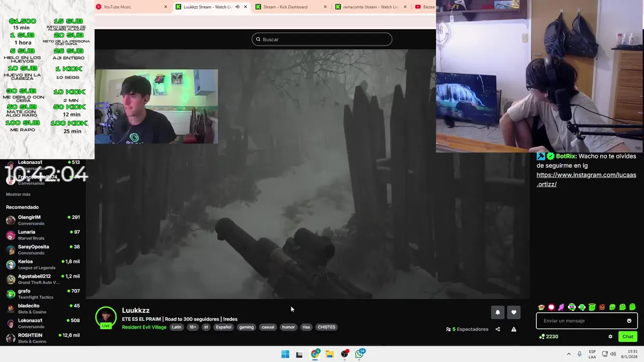Open Luukkzz's live avatar
This screenshot has width=644, height=362.
[x=106, y=318]
